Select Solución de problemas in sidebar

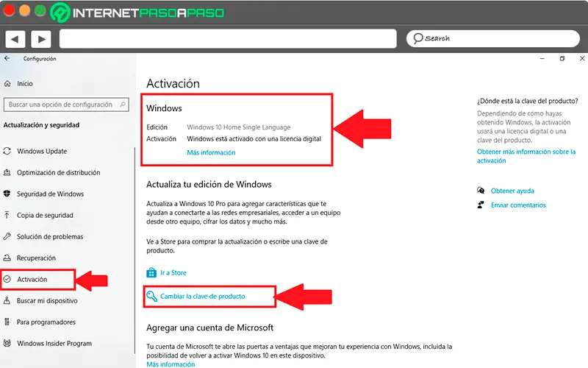coord(50,236)
